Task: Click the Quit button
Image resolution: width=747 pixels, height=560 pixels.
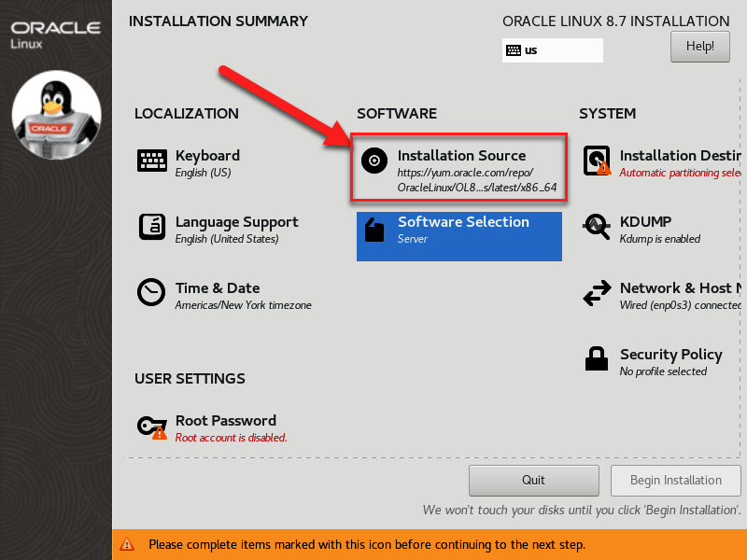Action: [533, 480]
